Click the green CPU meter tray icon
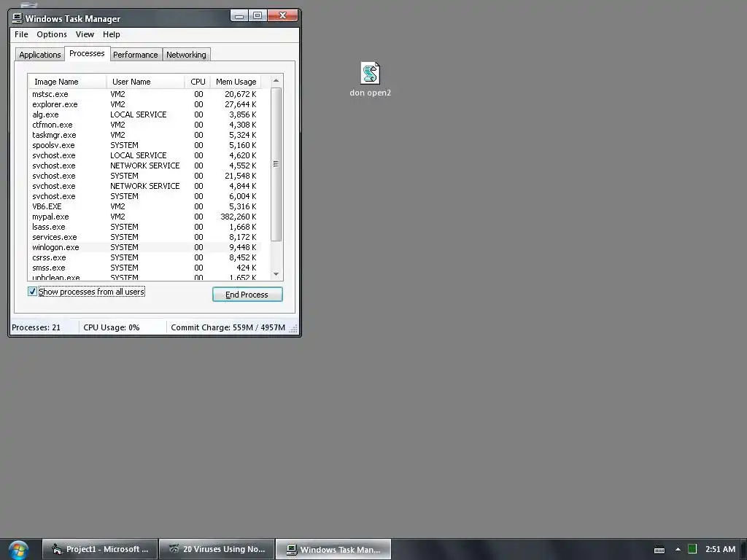 coord(692,549)
